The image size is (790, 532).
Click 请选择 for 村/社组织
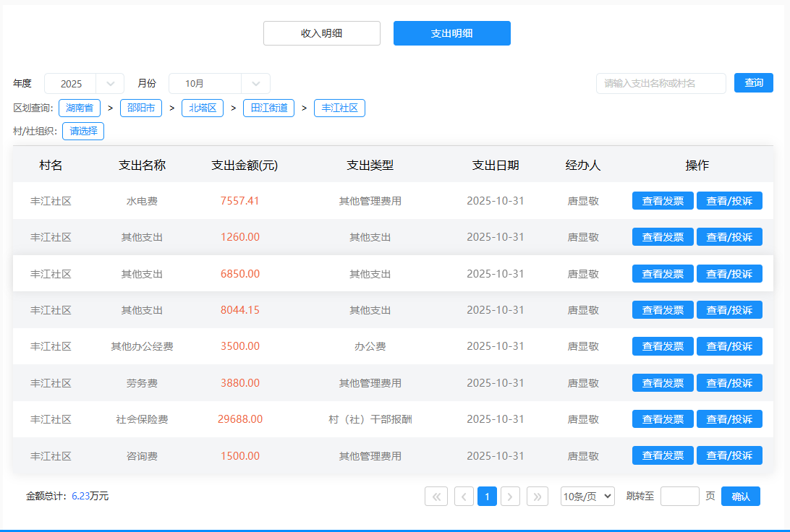click(x=83, y=132)
